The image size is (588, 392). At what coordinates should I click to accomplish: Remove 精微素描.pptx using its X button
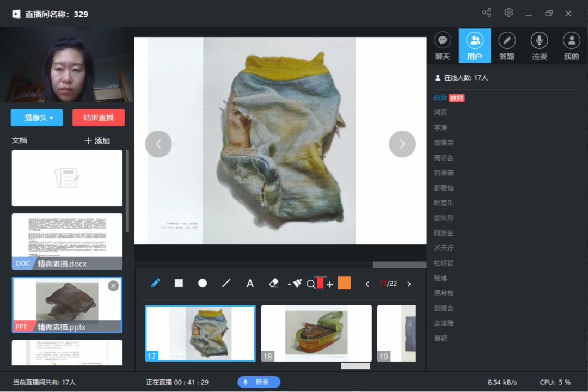(113, 286)
